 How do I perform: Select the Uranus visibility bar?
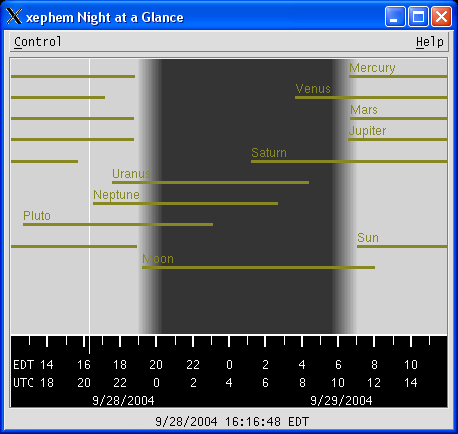click(210, 183)
